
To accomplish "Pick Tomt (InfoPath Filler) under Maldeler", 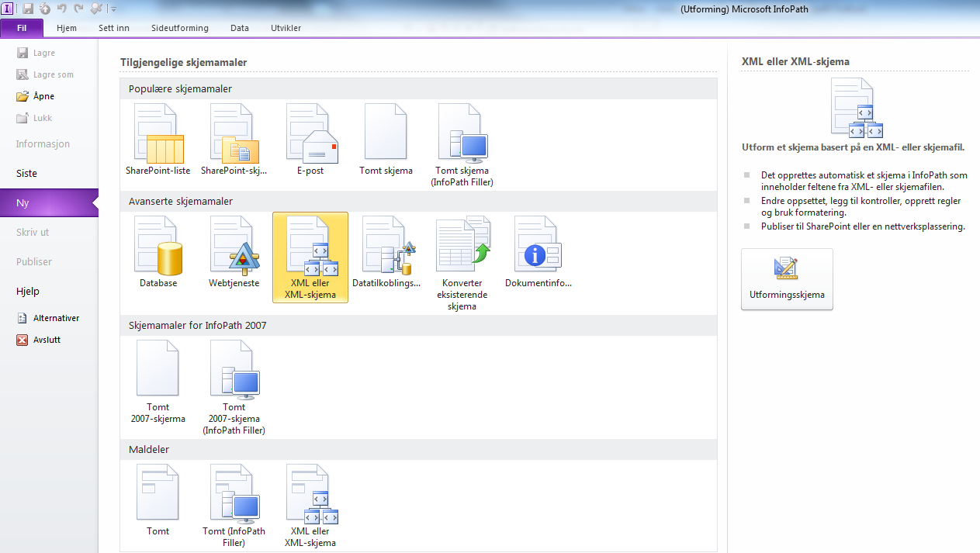I will click(234, 506).
